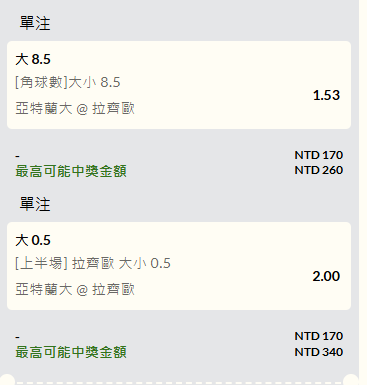
Task: Open the [角球數]大小 8.5 market text
Action: 68,82
